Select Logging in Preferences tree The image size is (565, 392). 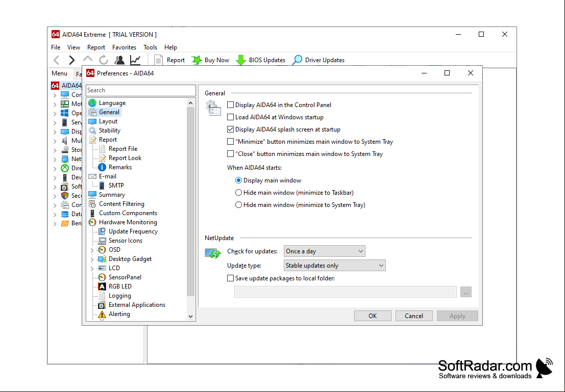[119, 296]
